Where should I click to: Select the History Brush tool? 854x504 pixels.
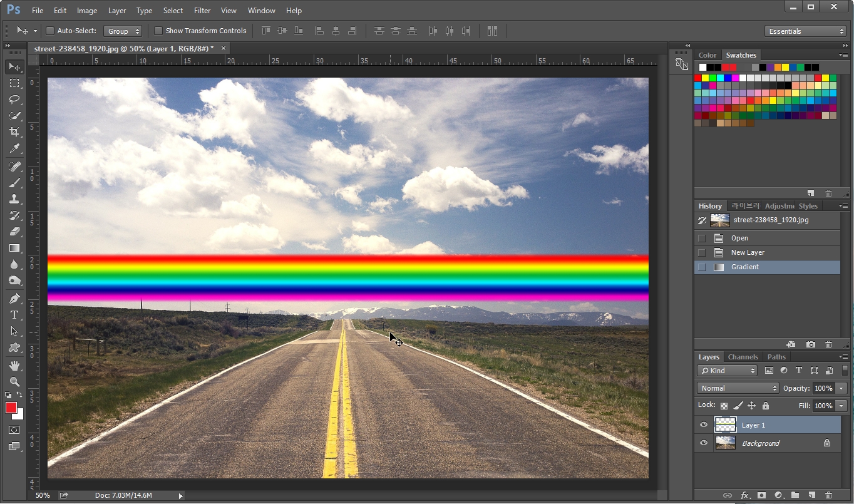pyautogui.click(x=14, y=215)
